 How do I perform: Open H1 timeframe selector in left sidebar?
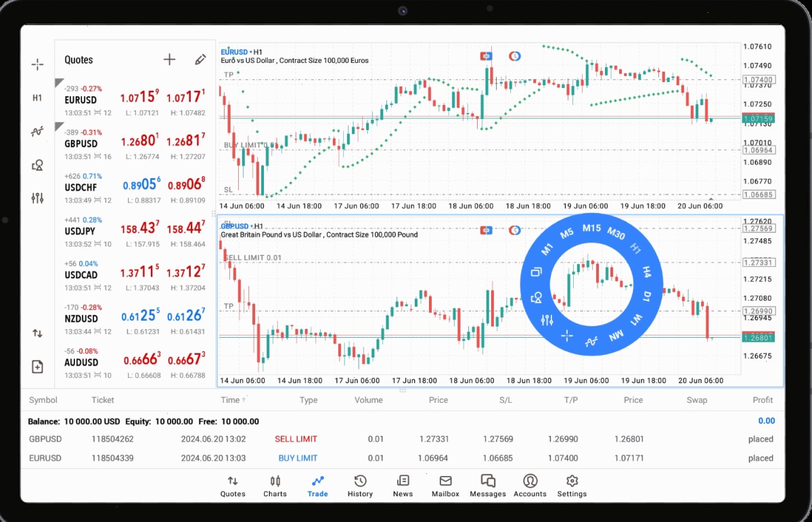click(x=37, y=97)
